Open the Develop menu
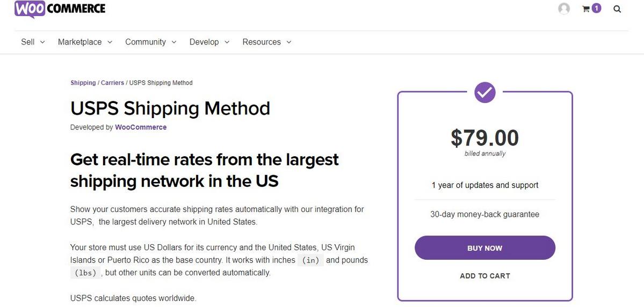 tap(209, 42)
